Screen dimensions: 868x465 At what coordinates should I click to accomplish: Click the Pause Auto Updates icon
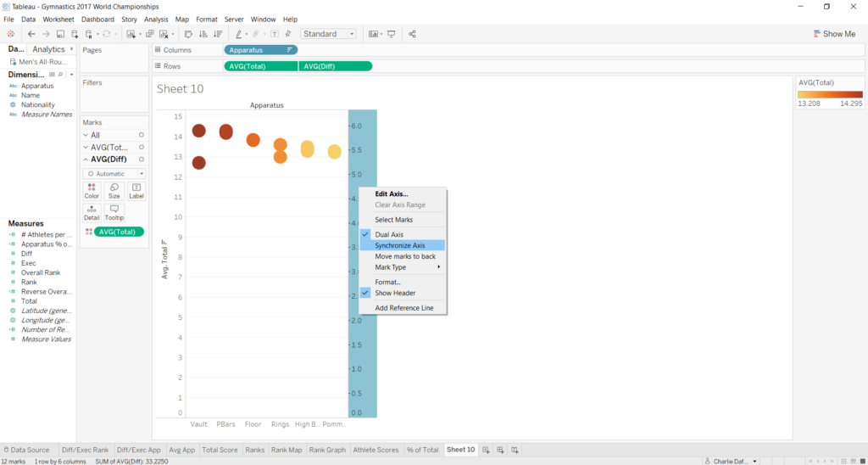[88, 34]
